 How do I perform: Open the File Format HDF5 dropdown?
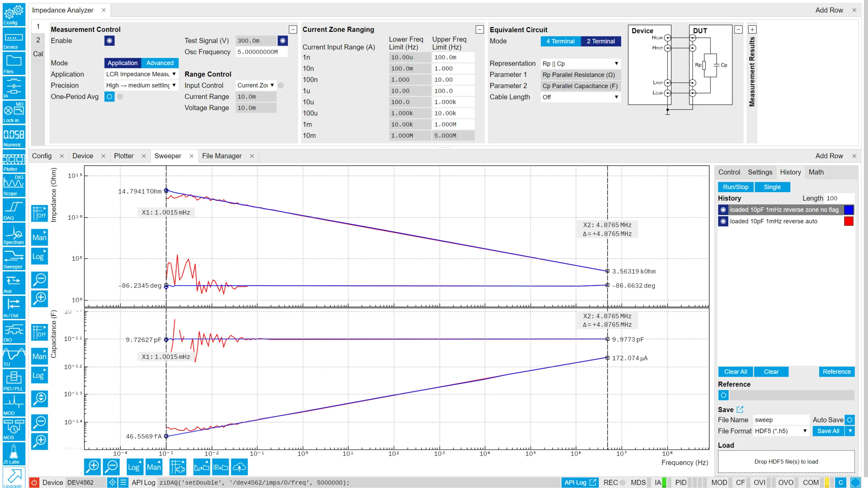(781, 431)
